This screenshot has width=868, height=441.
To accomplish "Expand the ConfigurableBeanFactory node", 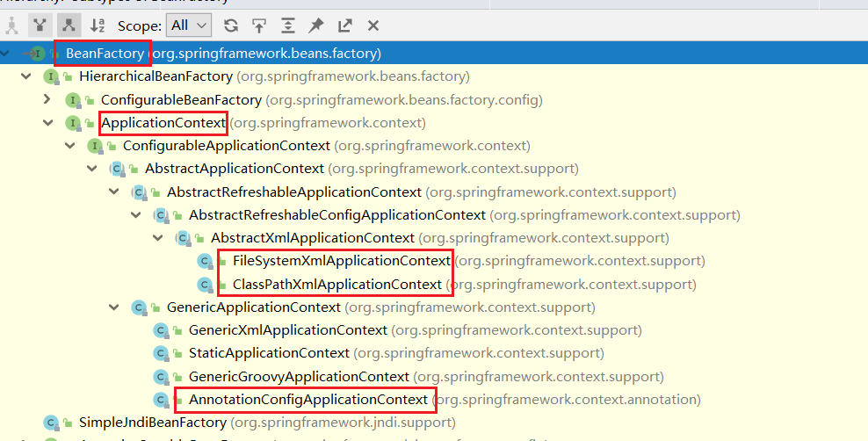I will pyautogui.click(x=47, y=100).
